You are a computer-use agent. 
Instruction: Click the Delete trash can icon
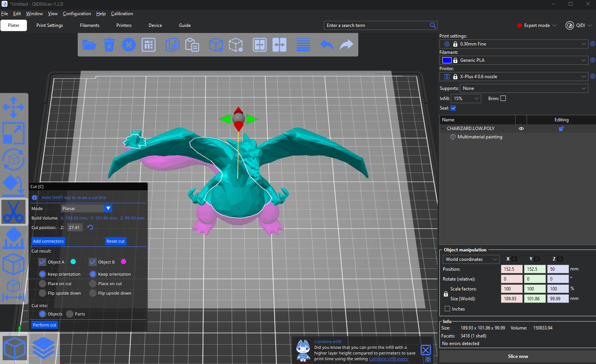click(x=109, y=45)
